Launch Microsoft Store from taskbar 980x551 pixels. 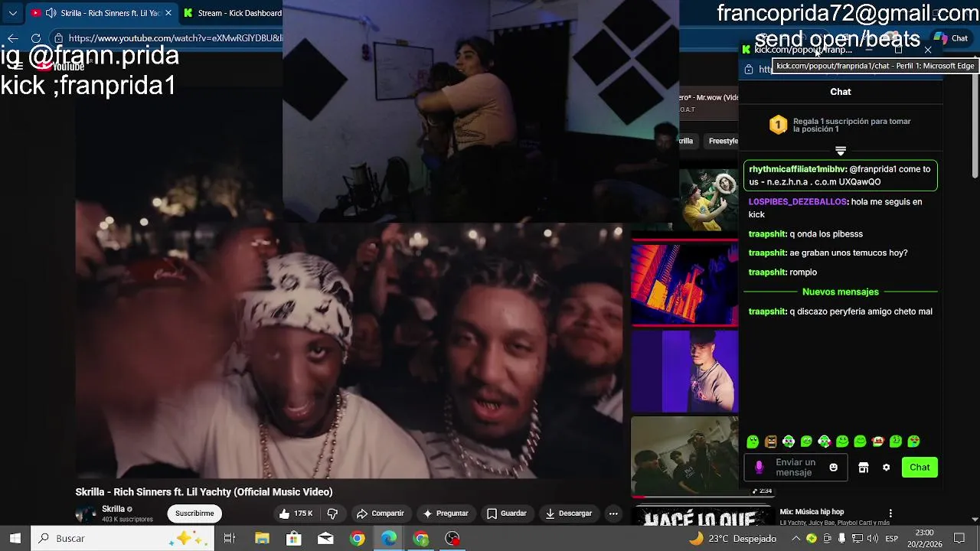click(293, 538)
